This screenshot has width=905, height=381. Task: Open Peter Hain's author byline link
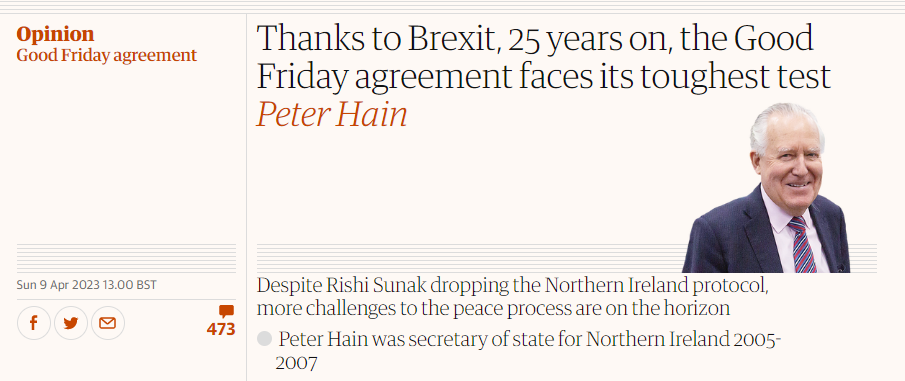(x=332, y=114)
